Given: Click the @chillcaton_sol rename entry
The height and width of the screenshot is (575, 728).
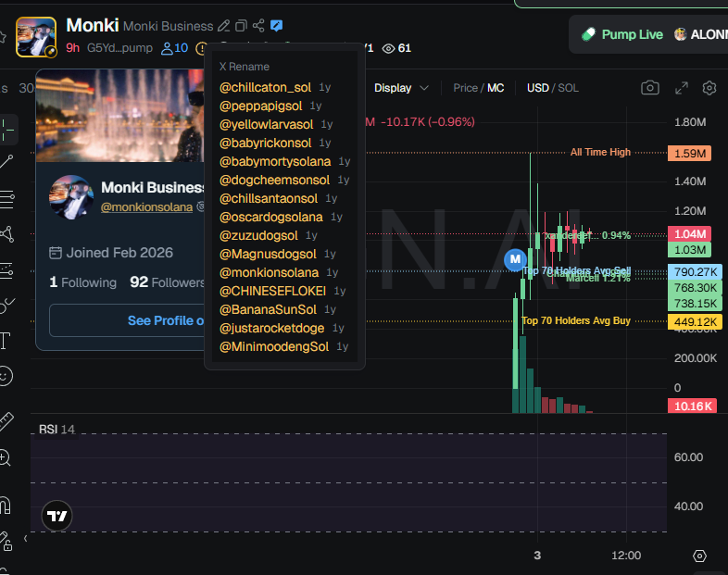Looking at the screenshot, I should [265, 87].
